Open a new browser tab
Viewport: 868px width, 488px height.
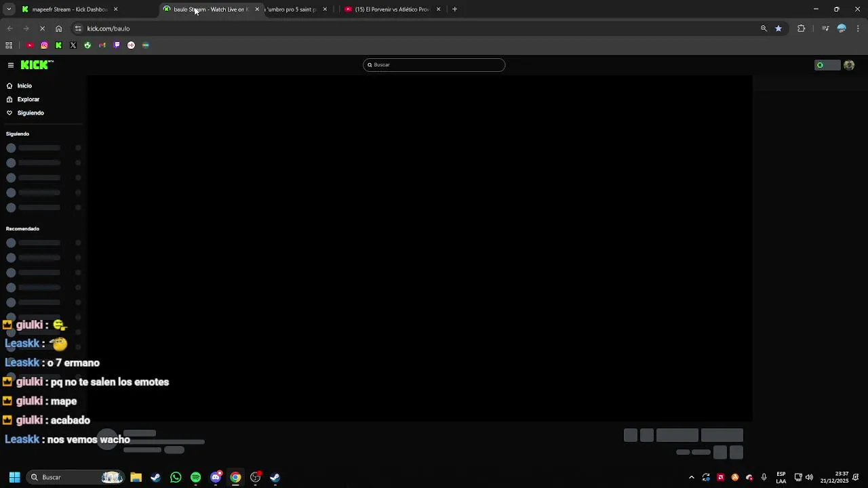pos(454,9)
